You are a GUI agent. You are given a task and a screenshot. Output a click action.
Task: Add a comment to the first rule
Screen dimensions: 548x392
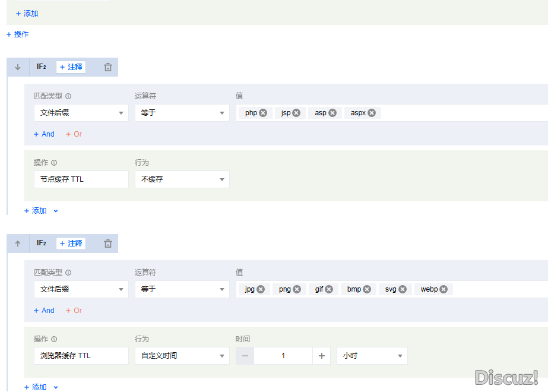71,67
